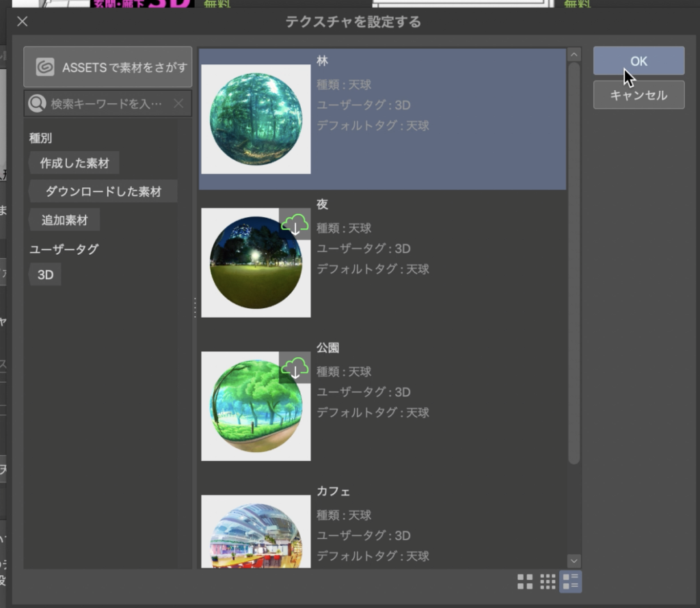700x608 pixels.
Task: Click OK to apply the texture
Action: pos(638,61)
